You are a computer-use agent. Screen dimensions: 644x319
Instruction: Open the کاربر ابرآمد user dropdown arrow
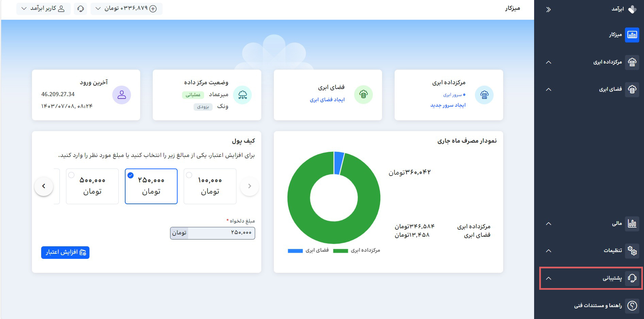pos(24,8)
